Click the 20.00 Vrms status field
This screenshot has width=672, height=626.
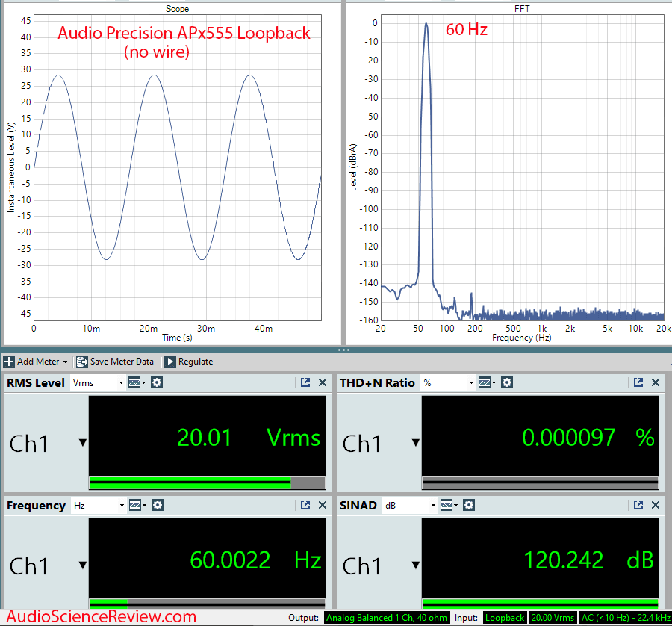pyautogui.click(x=553, y=618)
